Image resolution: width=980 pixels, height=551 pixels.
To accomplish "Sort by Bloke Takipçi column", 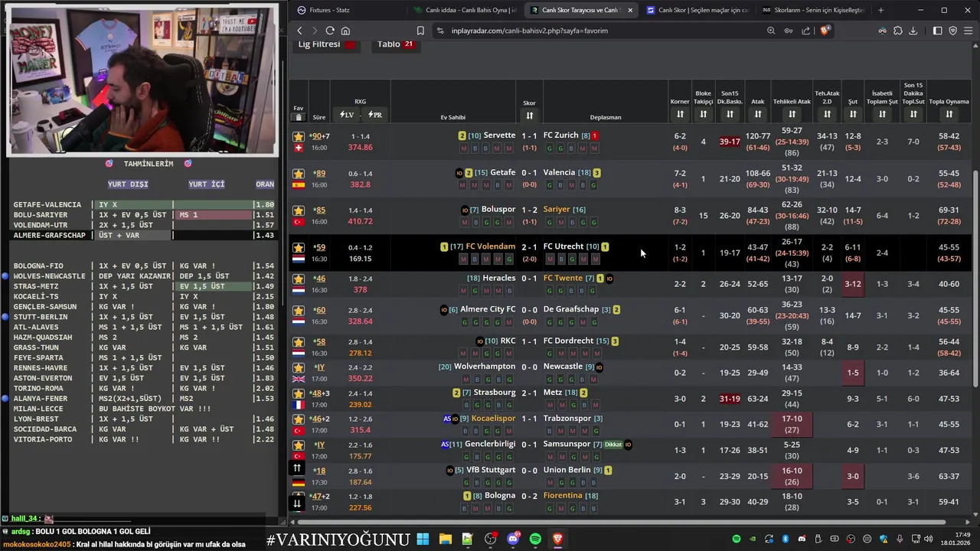I will tap(703, 115).
